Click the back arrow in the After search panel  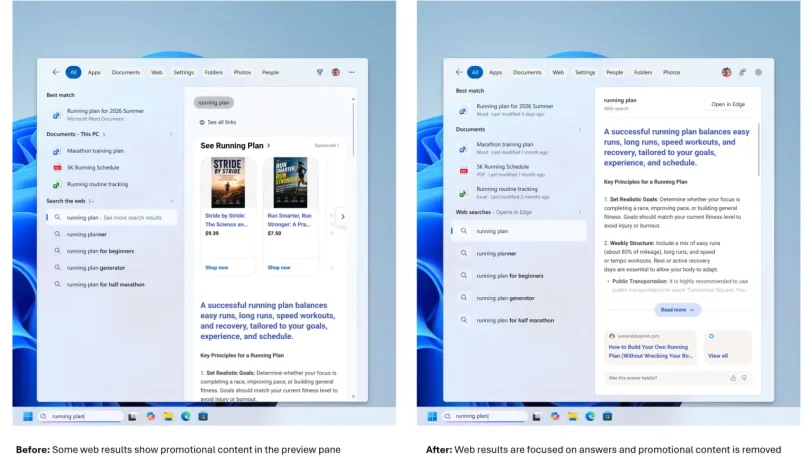tap(459, 72)
